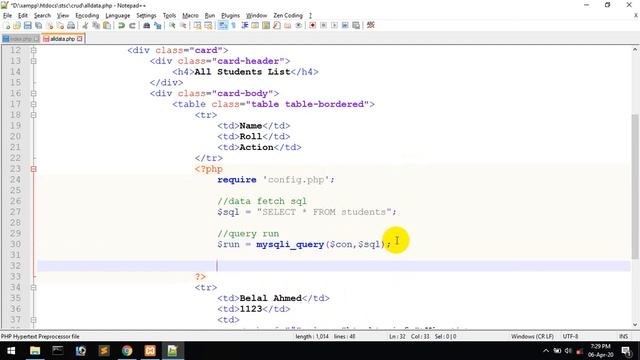Collapse the card div fold on line 12
The image size is (640, 360).
[x=33, y=50]
